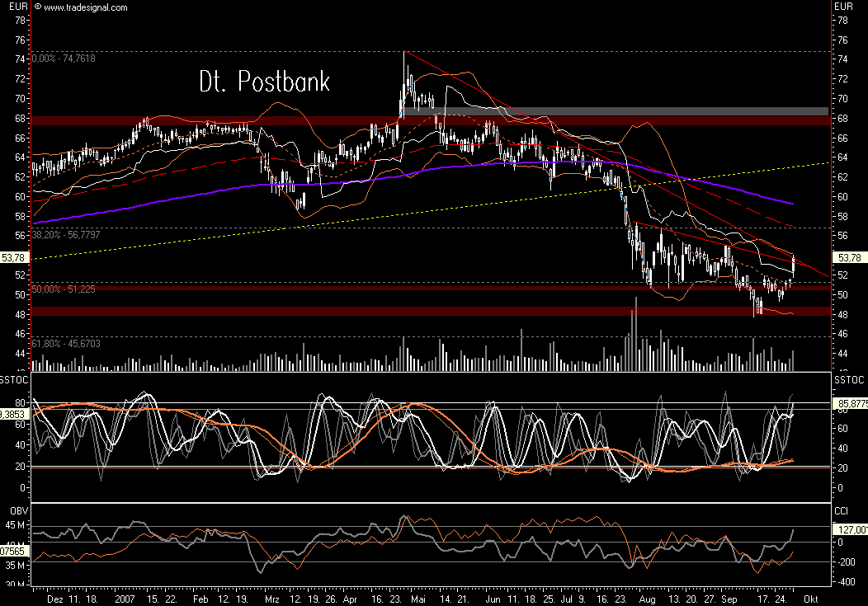Select the gray resistance zone near 68

(619, 110)
